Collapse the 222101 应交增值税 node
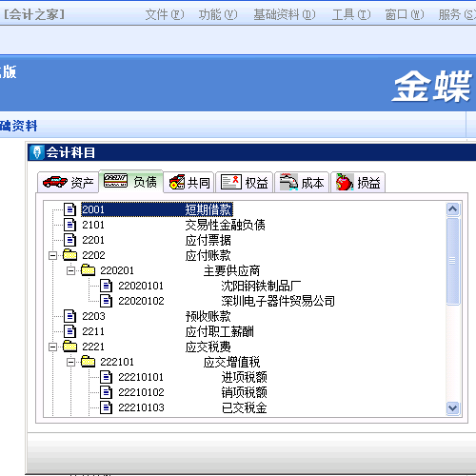The image size is (476, 476). pyautogui.click(x=71, y=362)
